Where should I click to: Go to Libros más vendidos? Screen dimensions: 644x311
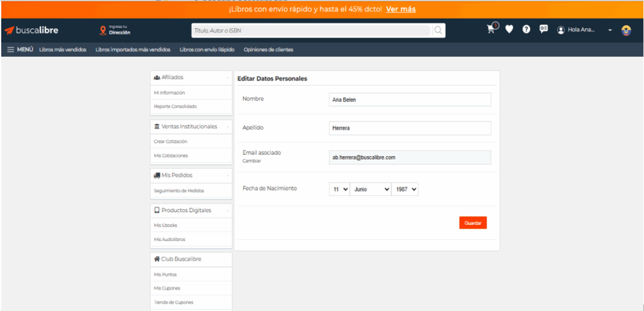tap(62, 50)
